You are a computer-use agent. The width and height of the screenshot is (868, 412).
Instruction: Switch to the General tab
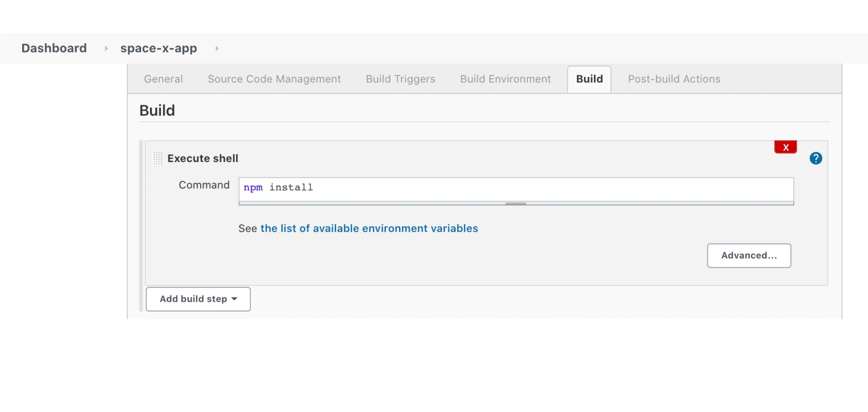[163, 79]
